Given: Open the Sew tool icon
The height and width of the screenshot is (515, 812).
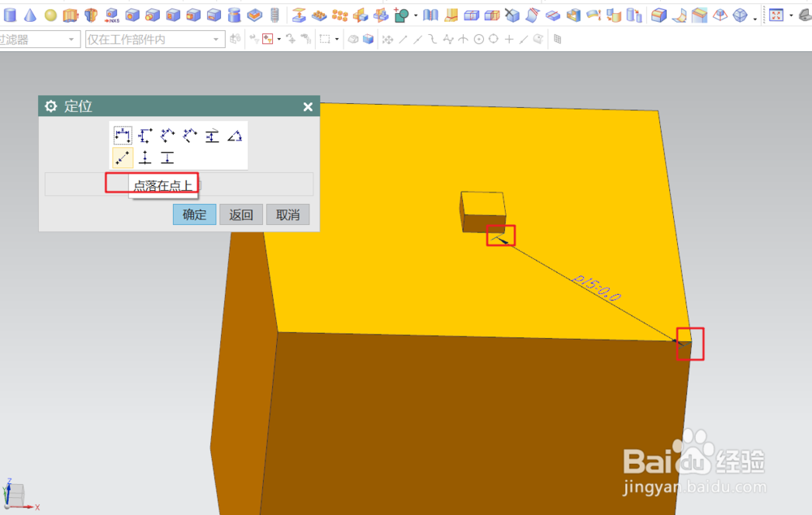Looking at the screenshot, I should point(430,15).
